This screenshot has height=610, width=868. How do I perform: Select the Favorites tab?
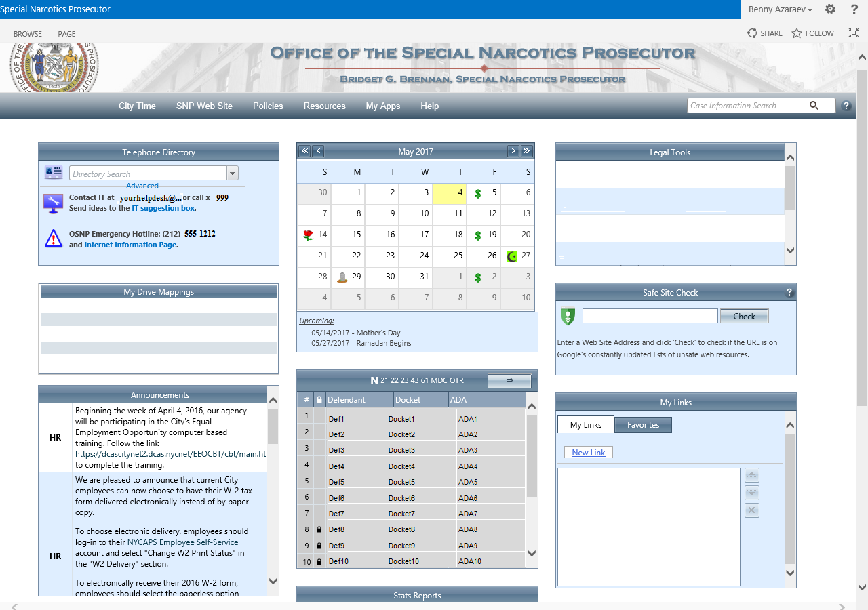643,425
